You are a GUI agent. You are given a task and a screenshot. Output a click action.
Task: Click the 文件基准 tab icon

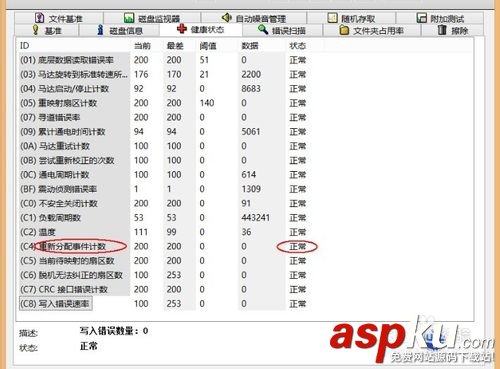pyautogui.click(x=40, y=18)
